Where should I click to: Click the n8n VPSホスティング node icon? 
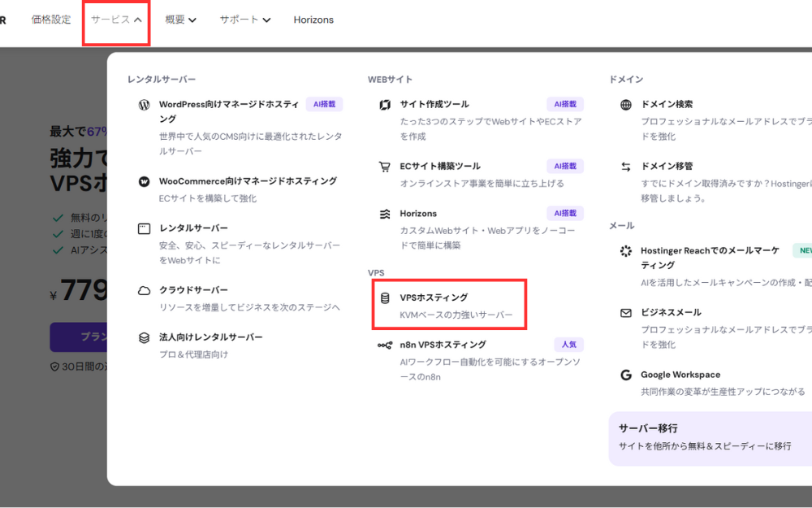tap(385, 345)
